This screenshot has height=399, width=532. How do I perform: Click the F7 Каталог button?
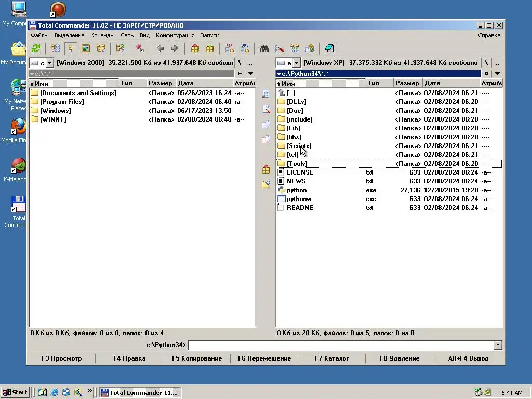click(332, 358)
